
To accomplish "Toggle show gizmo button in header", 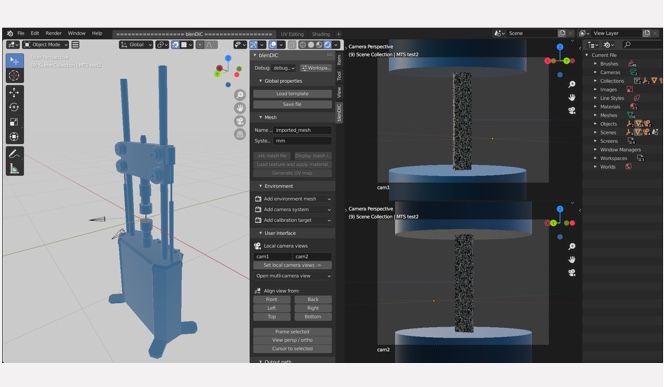I will coord(254,44).
